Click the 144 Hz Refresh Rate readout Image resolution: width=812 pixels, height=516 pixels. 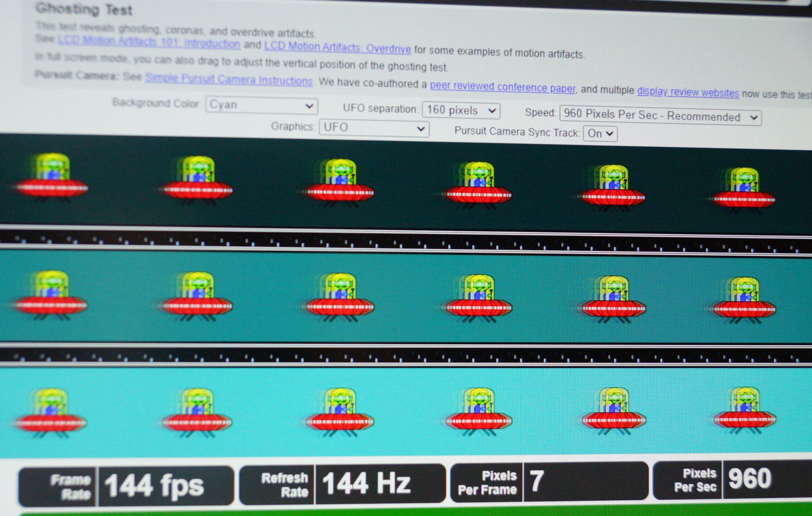coord(366,483)
